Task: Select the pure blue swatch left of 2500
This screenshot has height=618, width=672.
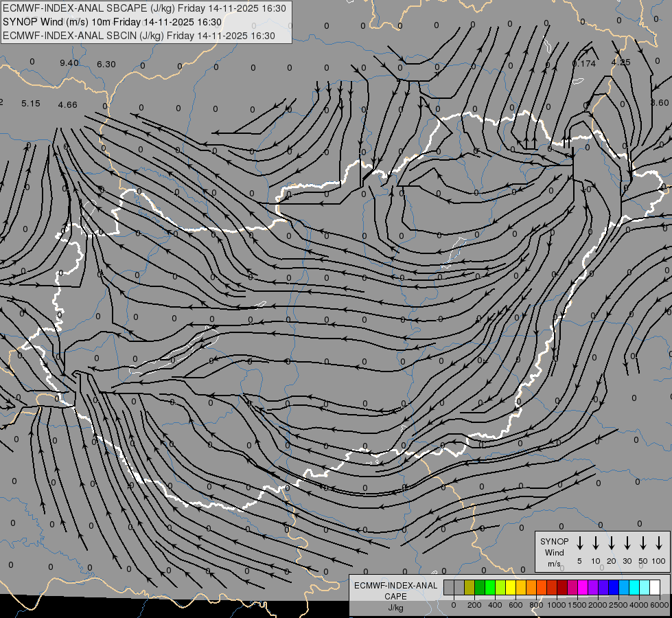Action: click(613, 587)
